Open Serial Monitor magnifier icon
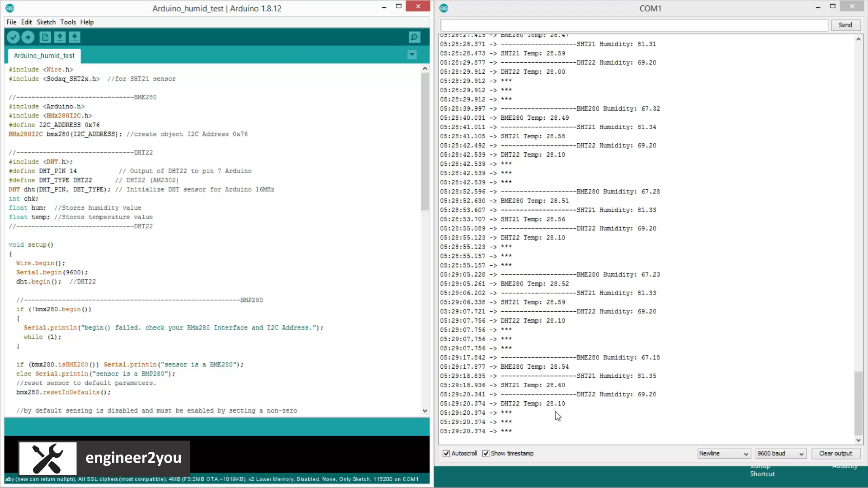This screenshot has width=868, height=488. coord(414,37)
